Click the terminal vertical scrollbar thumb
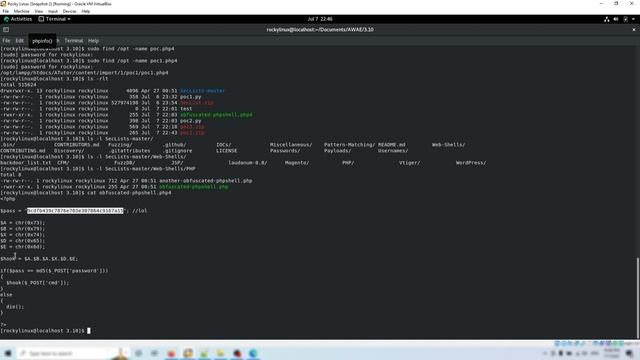This screenshot has width=640, height=360. point(638,297)
